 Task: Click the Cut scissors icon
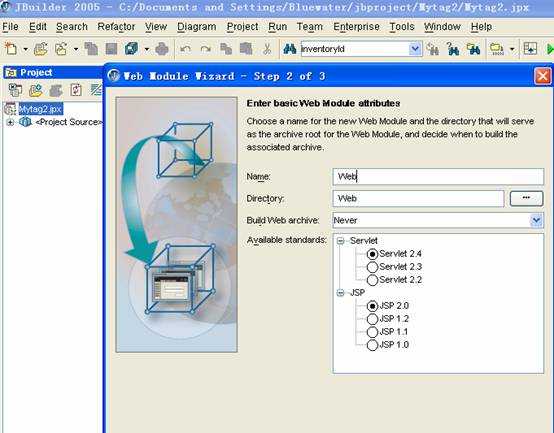pos(267,49)
